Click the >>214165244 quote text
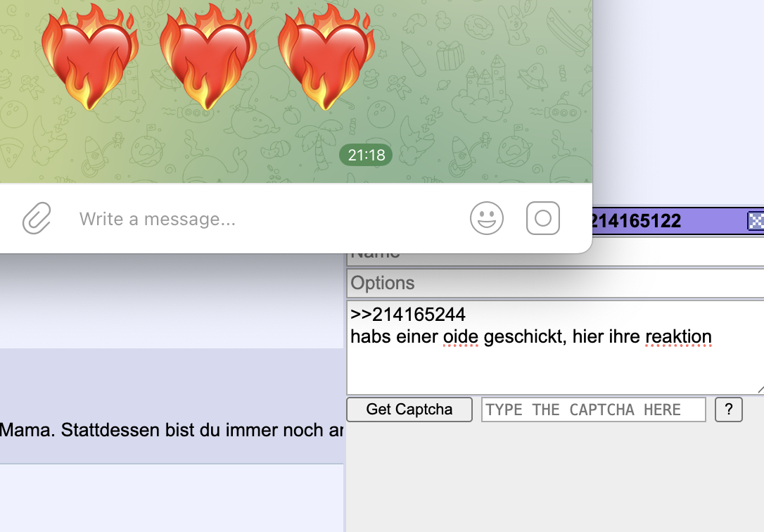The height and width of the screenshot is (532, 764). tap(408, 315)
